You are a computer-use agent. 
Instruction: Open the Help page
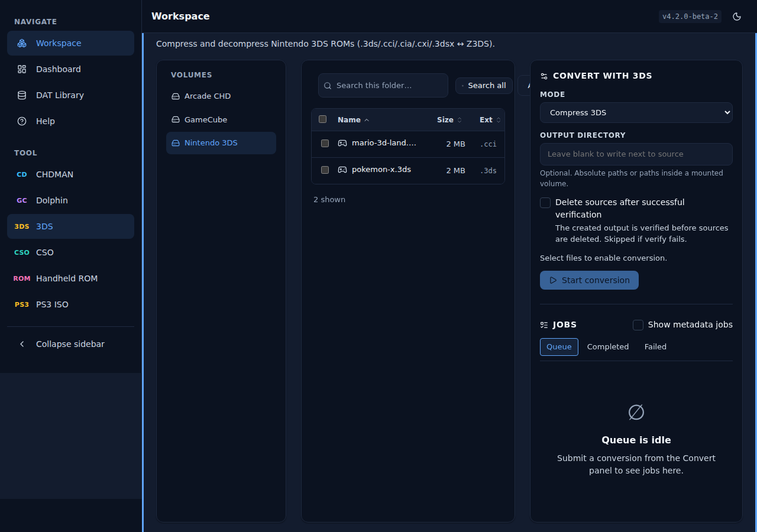click(71, 121)
